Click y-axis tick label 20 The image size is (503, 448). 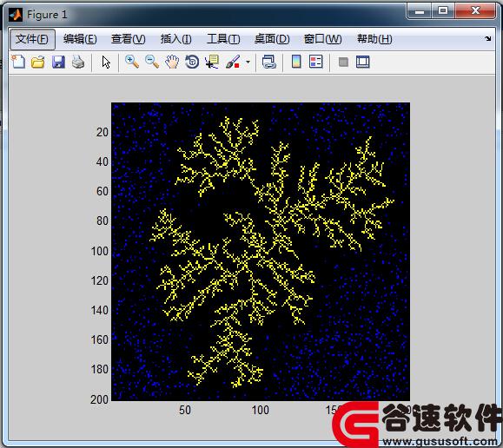103,132
